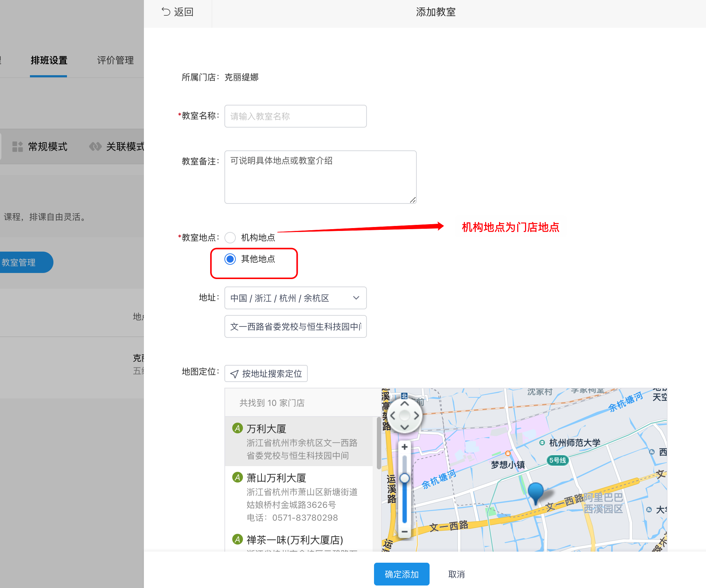Click the chevron of the address selector

[356, 298]
